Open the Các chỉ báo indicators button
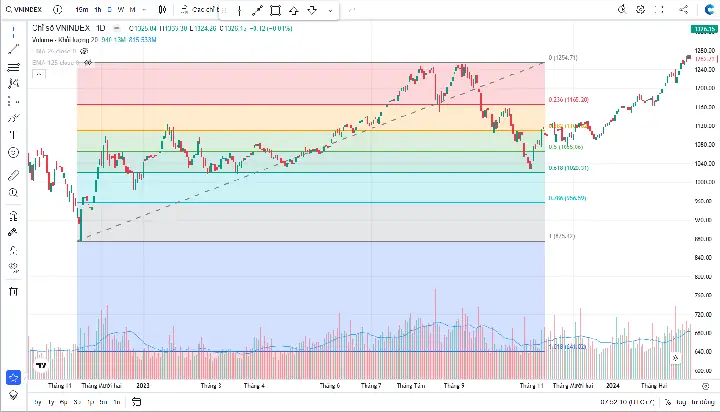The width and height of the screenshot is (720, 412). coord(199,9)
